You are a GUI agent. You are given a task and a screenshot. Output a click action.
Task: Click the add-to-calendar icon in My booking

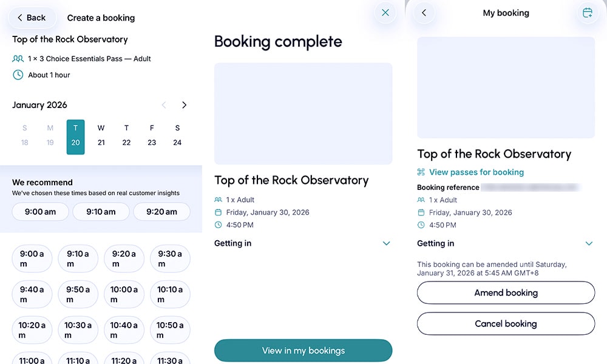pyautogui.click(x=587, y=13)
